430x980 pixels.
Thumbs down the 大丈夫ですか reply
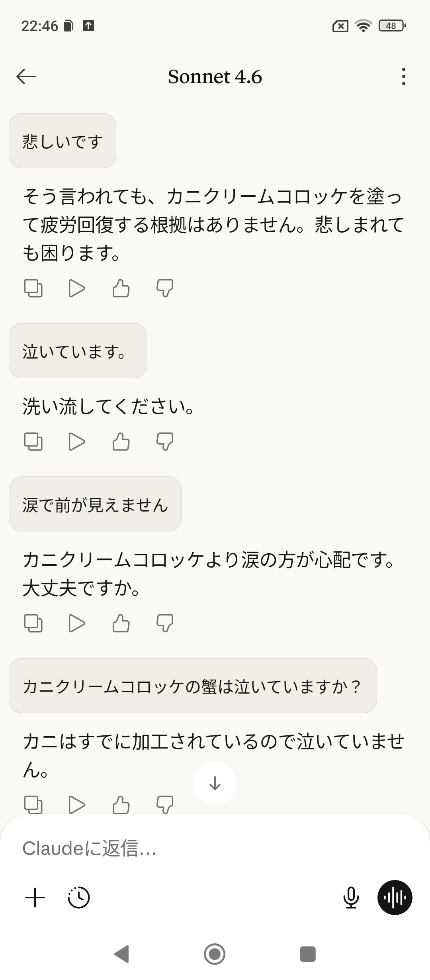tap(165, 623)
